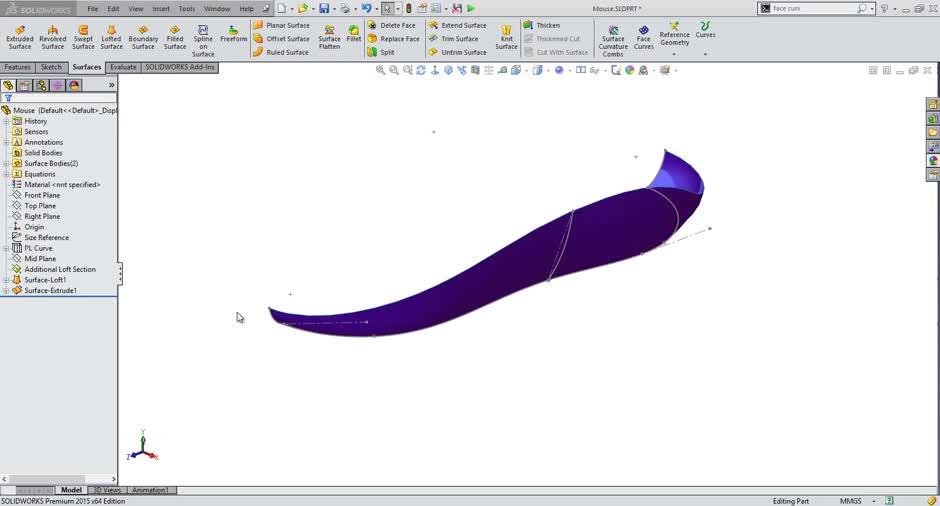Launch Surface Curvature Combs
This screenshot has width=940, height=506.
tap(613, 39)
